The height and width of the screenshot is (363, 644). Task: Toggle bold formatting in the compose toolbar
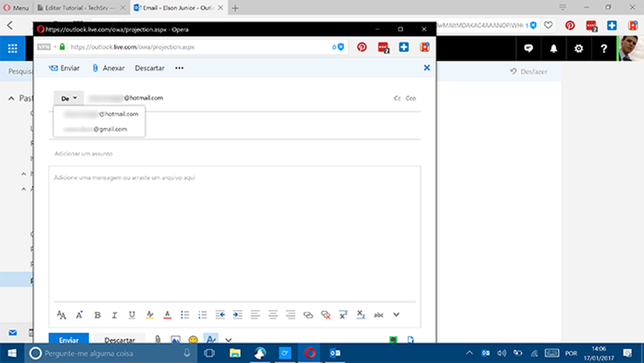coord(98,315)
